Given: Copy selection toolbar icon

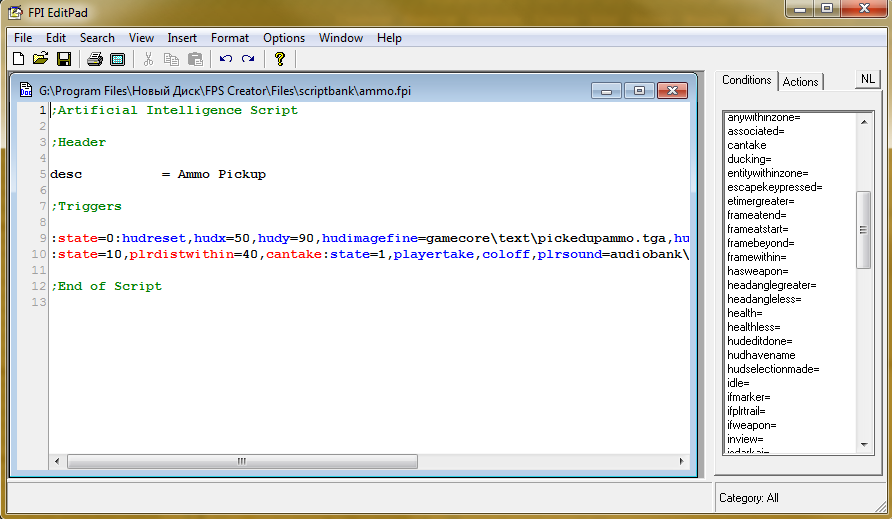Looking at the screenshot, I should (171, 59).
